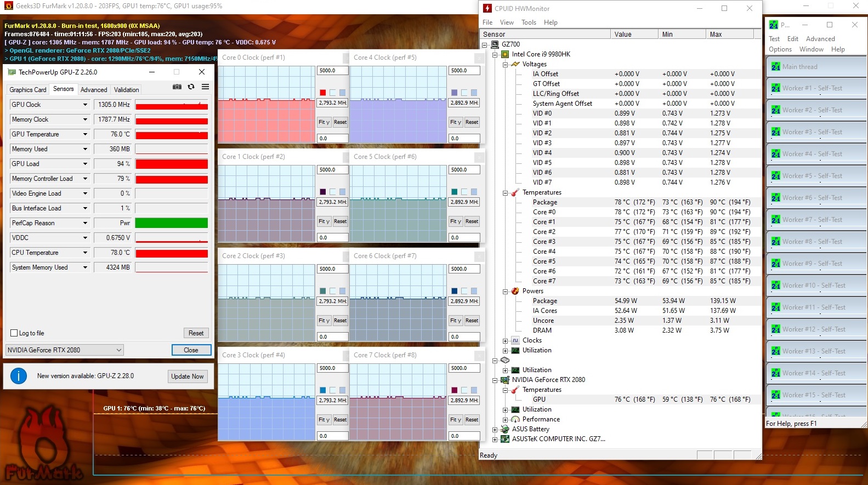Click the Clocks waveform icon

(x=515, y=340)
